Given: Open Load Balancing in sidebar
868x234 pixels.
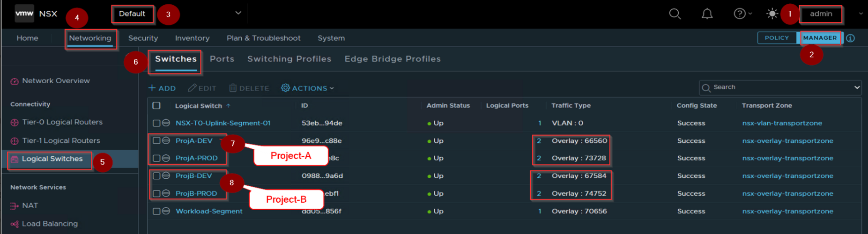Looking at the screenshot, I should coord(50,224).
